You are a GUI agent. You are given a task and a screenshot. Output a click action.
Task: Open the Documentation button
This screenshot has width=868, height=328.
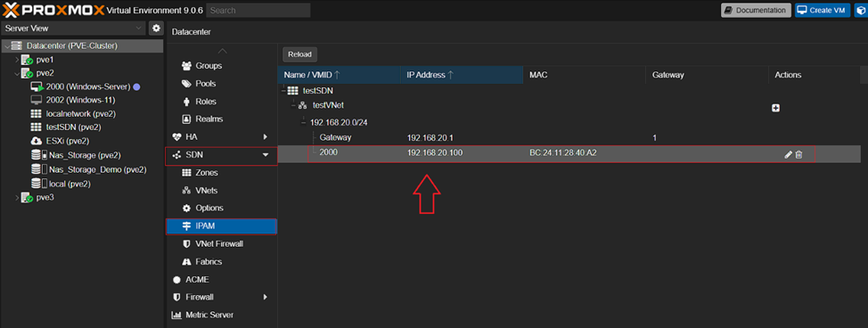tap(756, 10)
